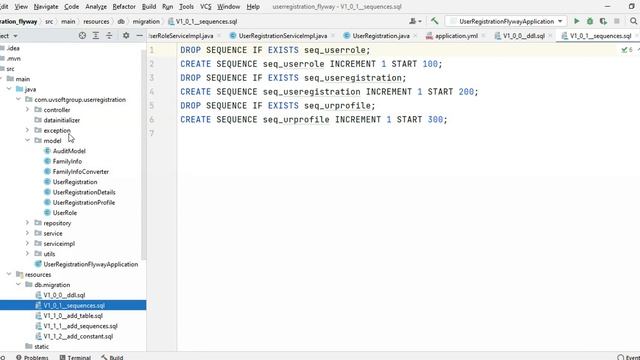This screenshot has height=360, width=640.
Task: Click the project tree vertical scrollbar
Action: (144, 154)
